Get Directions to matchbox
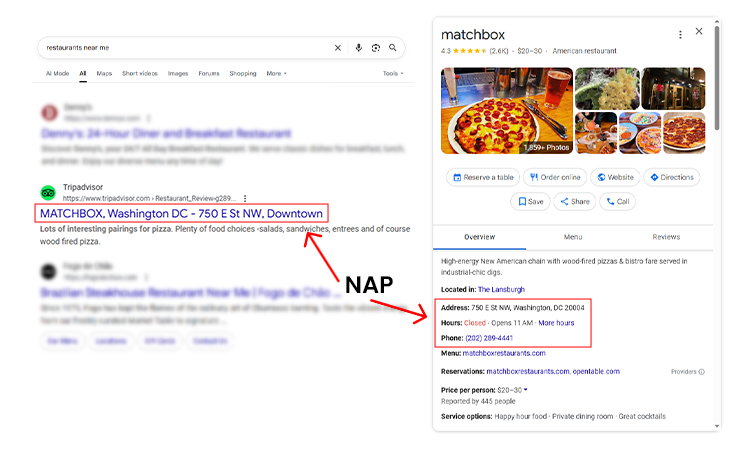Viewport: 750px width, 450px height. coord(672,177)
